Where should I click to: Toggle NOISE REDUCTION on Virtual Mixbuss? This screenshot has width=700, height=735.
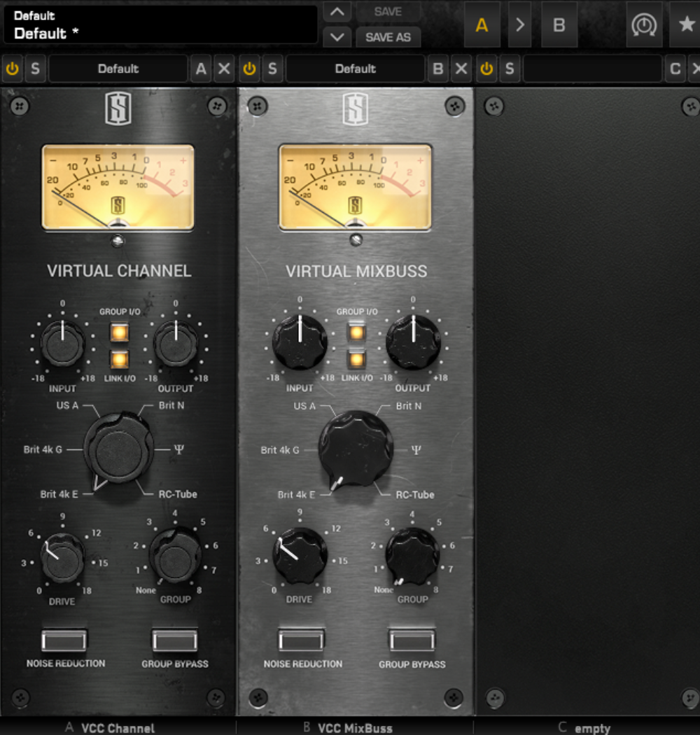click(302, 640)
